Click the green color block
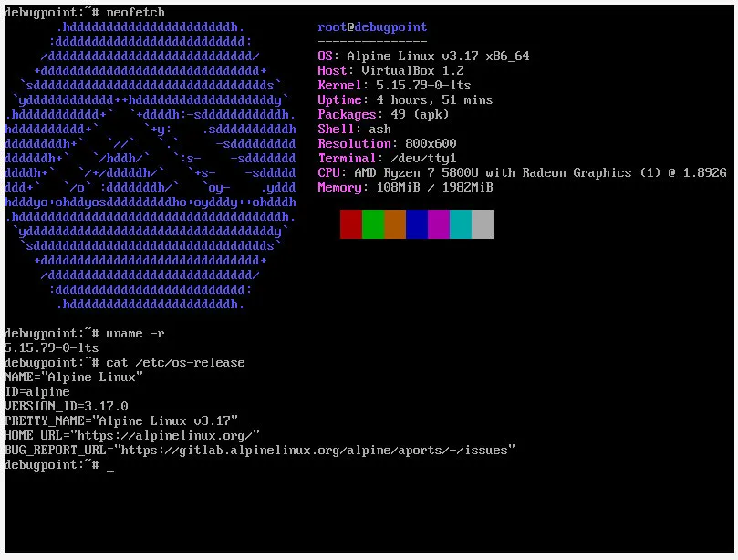Screen dimensions: 738x560 pos(373,224)
